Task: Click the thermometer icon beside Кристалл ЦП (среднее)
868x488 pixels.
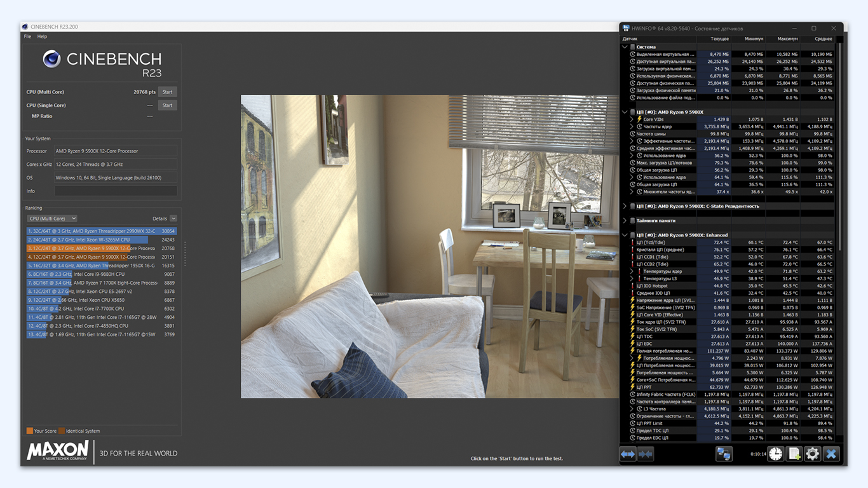Action: coord(632,250)
